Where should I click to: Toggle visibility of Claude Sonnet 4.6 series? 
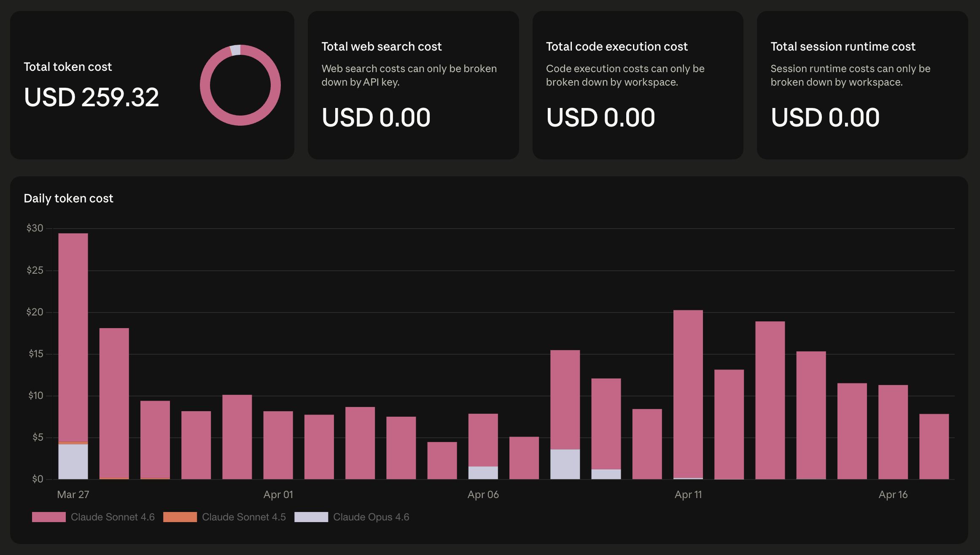(113, 516)
